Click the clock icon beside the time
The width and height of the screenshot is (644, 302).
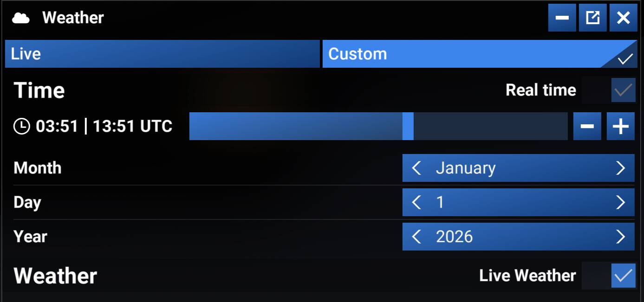[21, 126]
